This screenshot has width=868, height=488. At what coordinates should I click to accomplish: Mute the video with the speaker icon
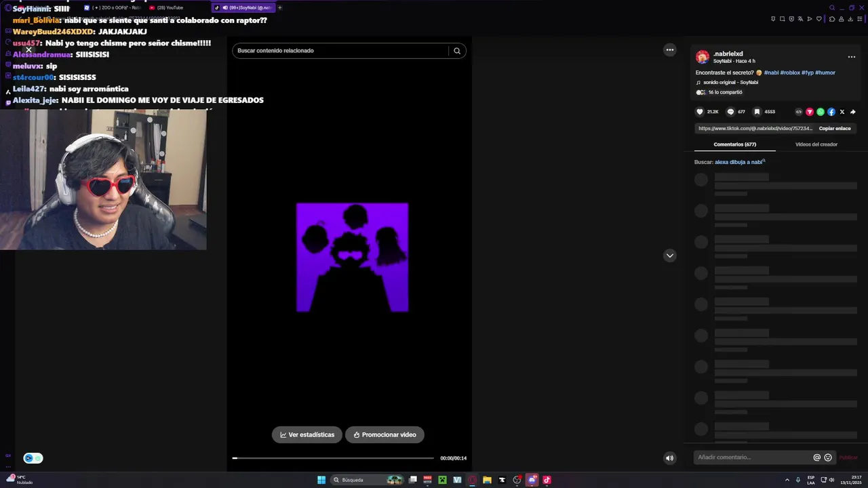click(669, 458)
